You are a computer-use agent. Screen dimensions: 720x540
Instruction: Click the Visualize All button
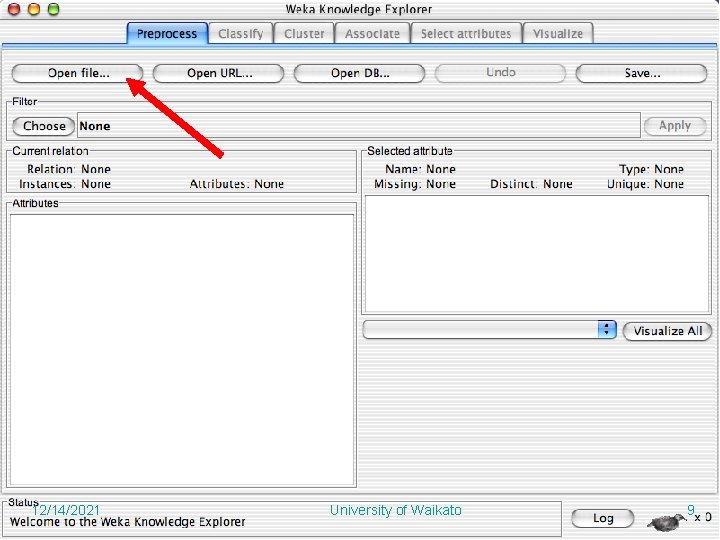[668, 331]
